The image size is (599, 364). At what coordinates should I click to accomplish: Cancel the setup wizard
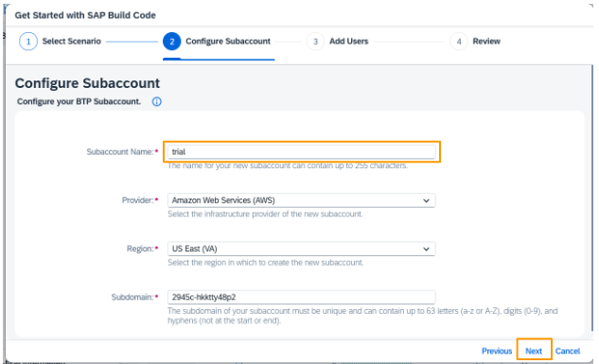click(568, 351)
